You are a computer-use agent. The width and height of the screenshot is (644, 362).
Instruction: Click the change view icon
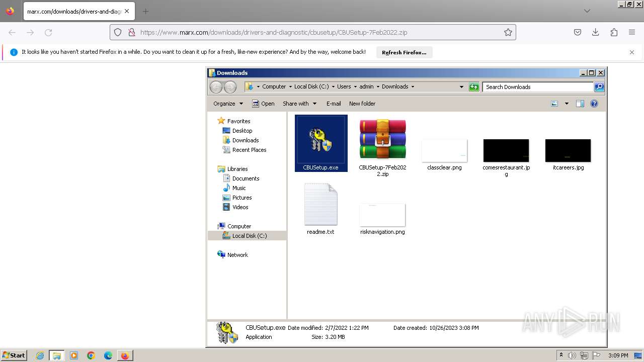tap(554, 104)
